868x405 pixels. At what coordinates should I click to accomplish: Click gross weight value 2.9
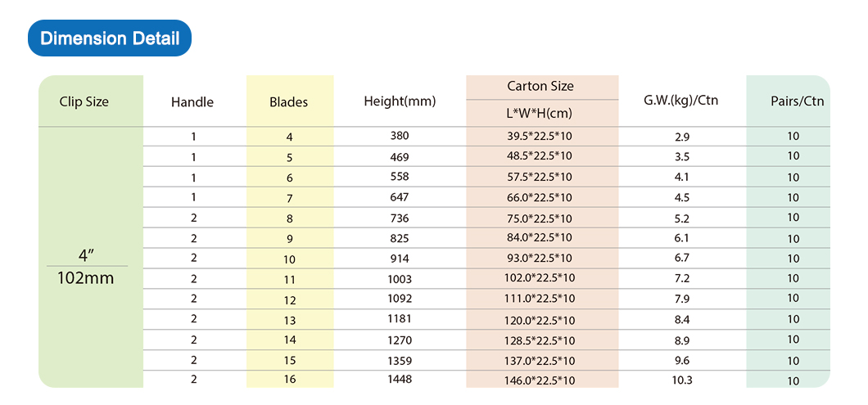point(682,137)
